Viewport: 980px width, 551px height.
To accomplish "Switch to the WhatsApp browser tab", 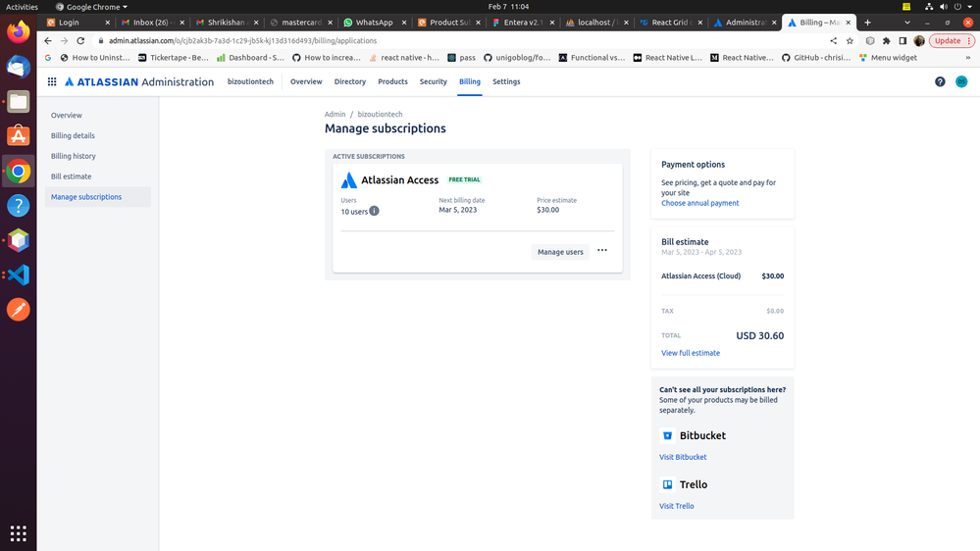I will pyautogui.click(x=373, y=22).
